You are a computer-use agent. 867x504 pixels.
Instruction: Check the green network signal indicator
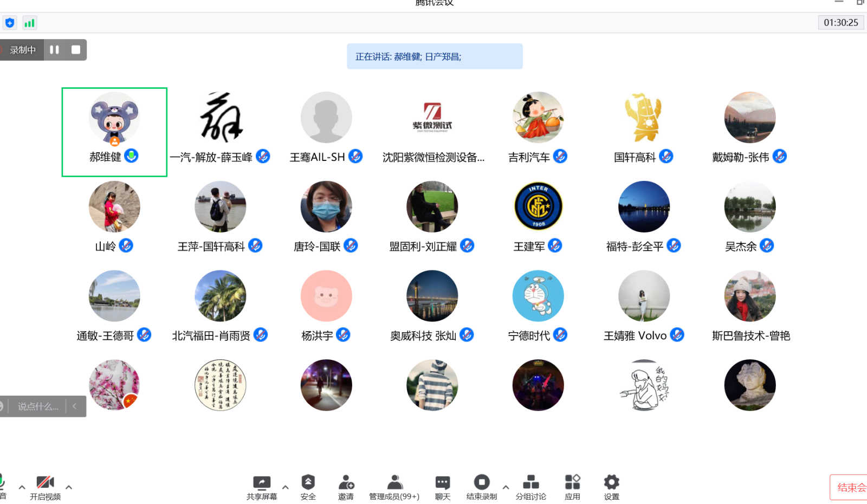point(30,23)
